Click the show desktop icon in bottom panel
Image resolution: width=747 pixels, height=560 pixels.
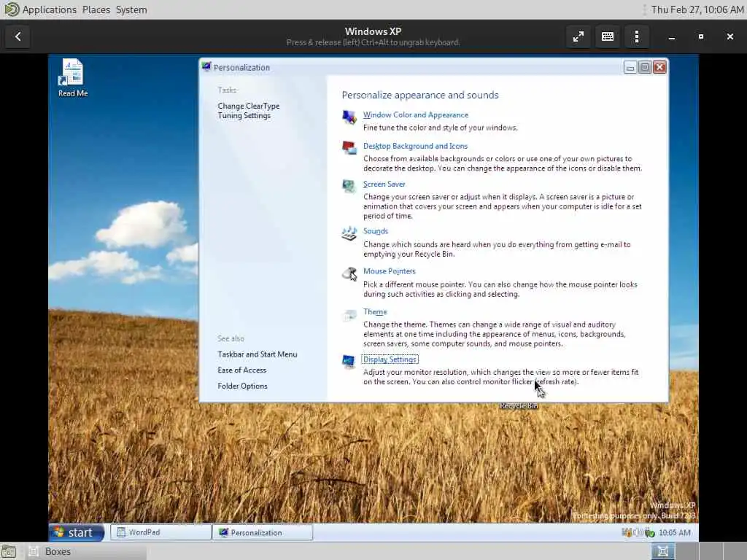pyautogui.click(x=8, y=551)
